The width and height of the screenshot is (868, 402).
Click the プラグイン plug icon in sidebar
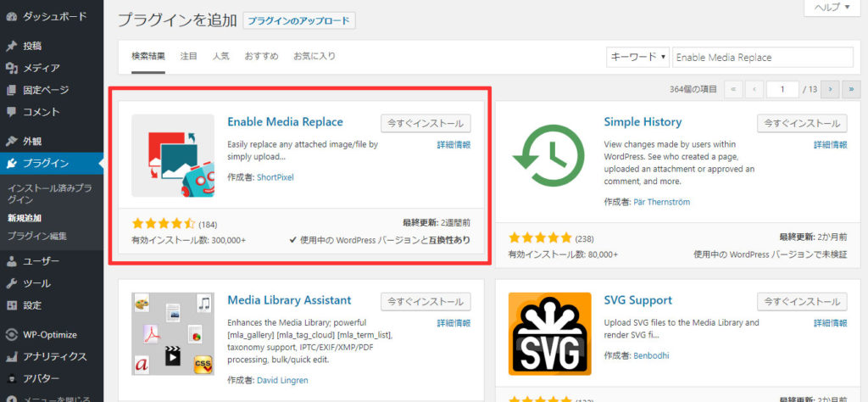[11, 164]
